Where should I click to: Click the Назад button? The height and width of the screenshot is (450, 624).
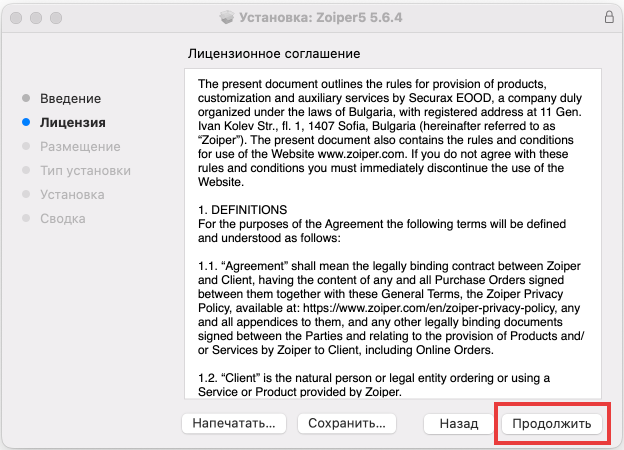(459, 423)
